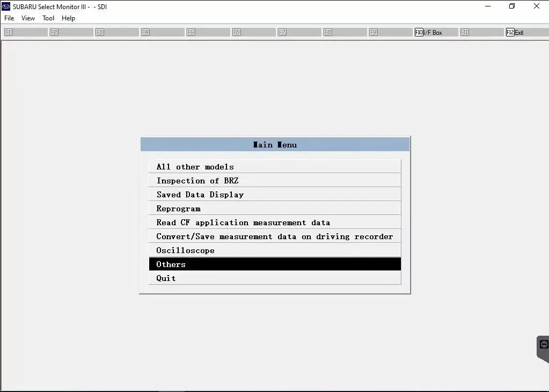Screen dimensions: 549x392
Task: Click the F2 function key button
Action: coord(71,33)
